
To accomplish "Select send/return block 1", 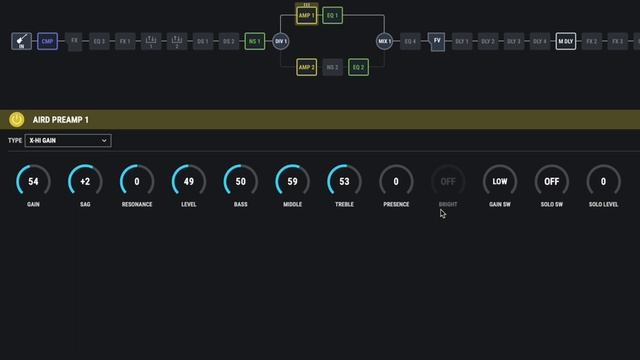I will pyautogui.click(x=151, y=41).
